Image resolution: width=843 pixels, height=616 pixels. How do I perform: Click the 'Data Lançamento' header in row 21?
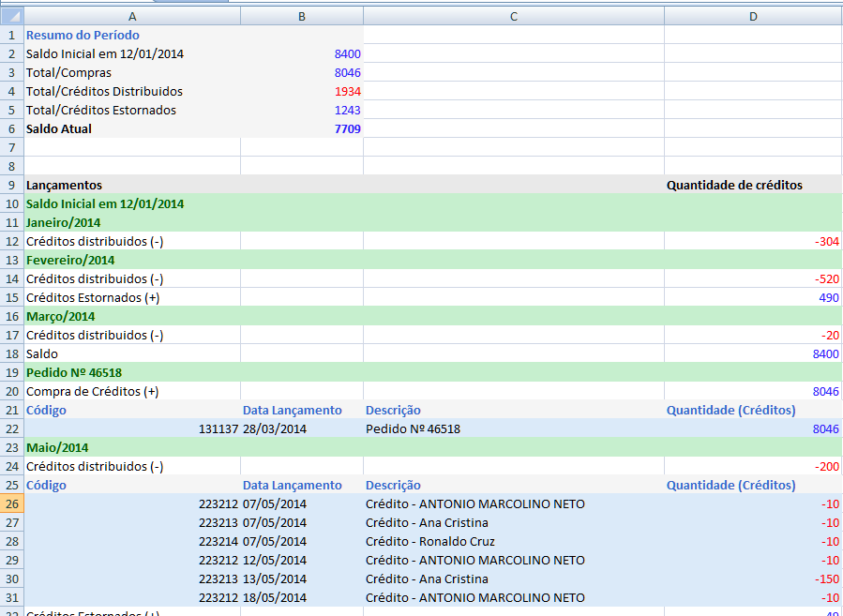(x=292, y=410)
